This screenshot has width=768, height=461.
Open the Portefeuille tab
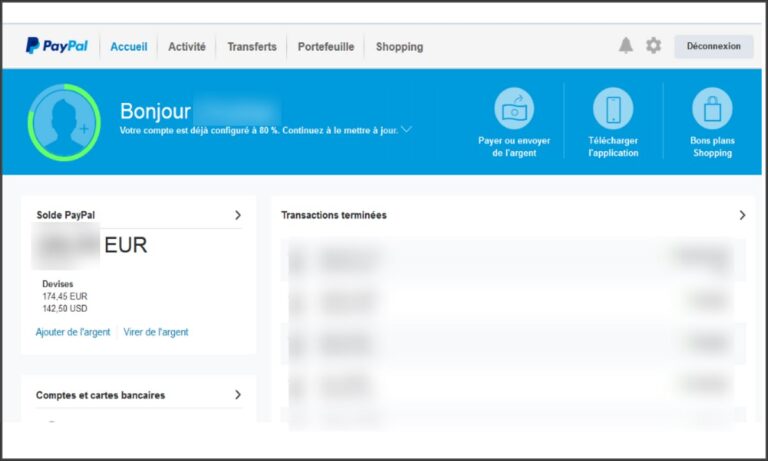pos(326,47)
